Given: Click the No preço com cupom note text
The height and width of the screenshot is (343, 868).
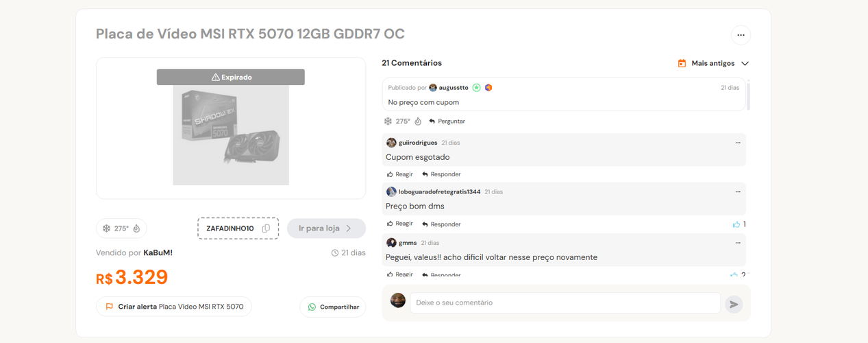Looking at the screenshot, I should [423, 102].
